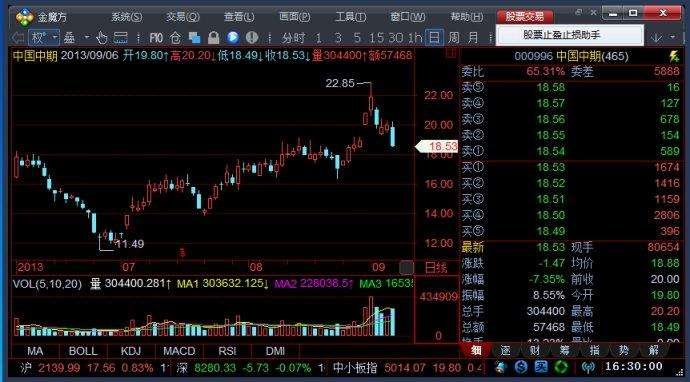Open the 工具(T) menu
The height and width of the screenshot is (382, 690).
click(351, 17)
